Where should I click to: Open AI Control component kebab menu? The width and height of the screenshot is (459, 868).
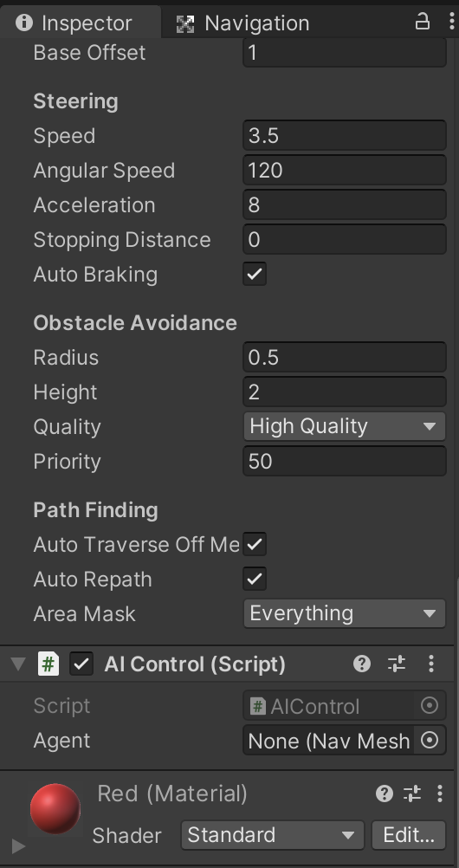point(431,664)
